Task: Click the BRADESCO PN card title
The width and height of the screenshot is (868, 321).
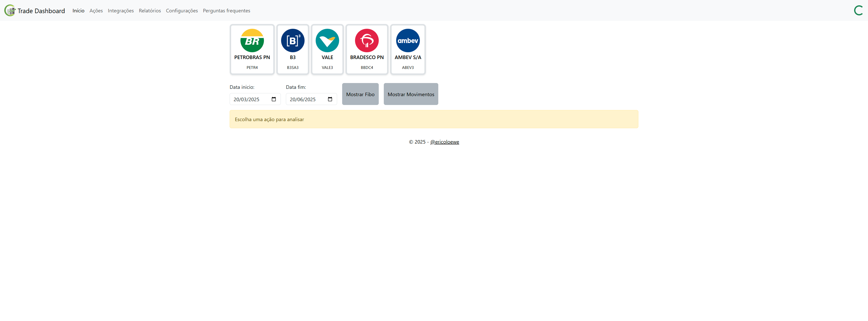Action: (x=367, y=57)
